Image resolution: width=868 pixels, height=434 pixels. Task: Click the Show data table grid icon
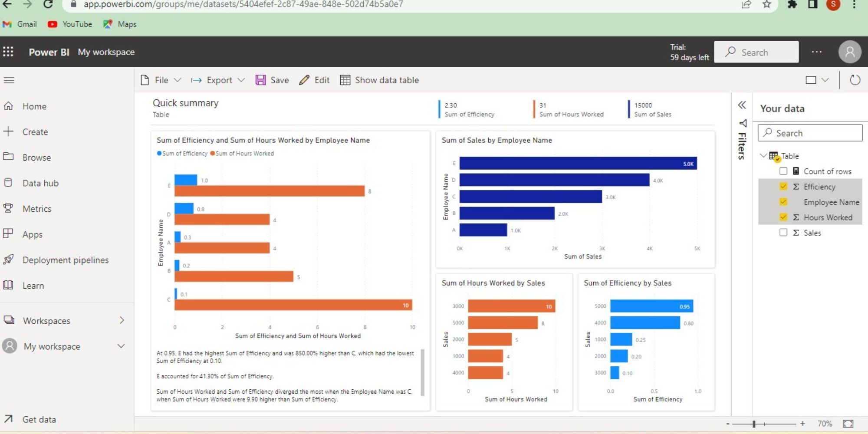(x=345, y=80)
